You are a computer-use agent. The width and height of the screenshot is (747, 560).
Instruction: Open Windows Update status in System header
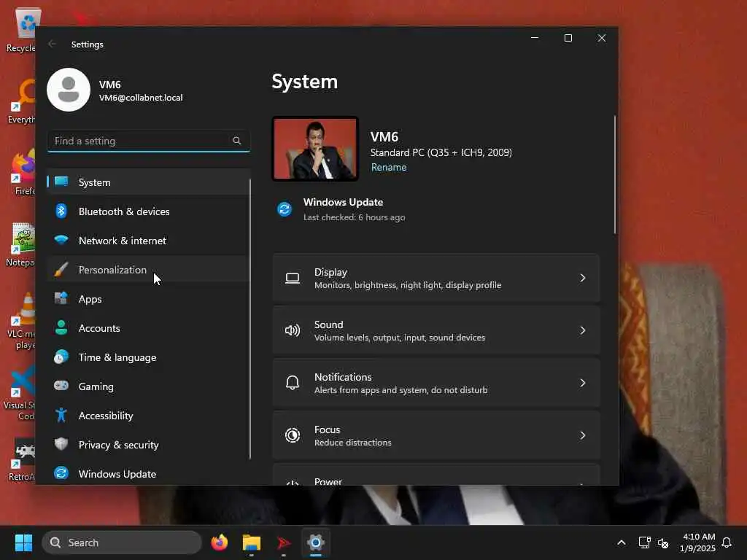(344, 209)
